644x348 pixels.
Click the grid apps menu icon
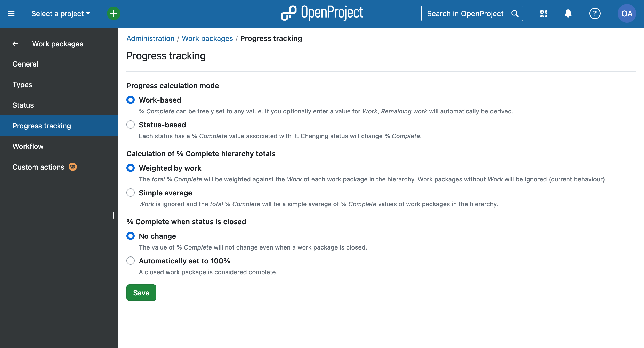543,13
